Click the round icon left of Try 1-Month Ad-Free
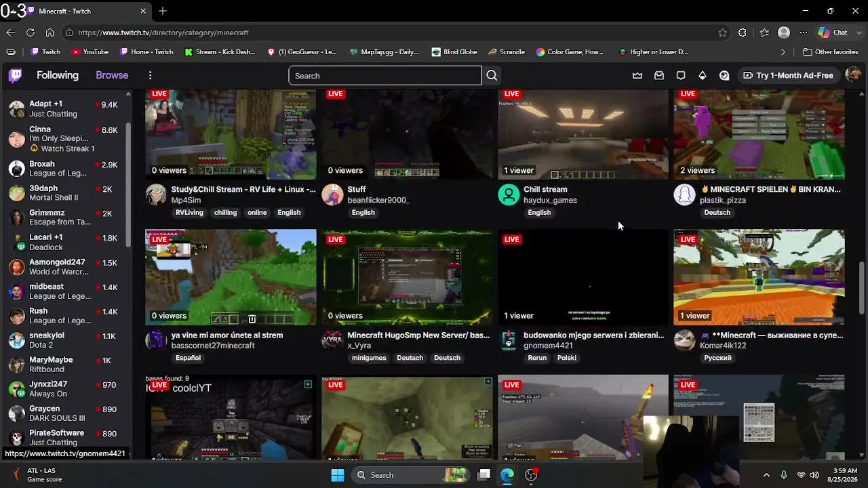This screenshot has width=868, height=488. 724,75
